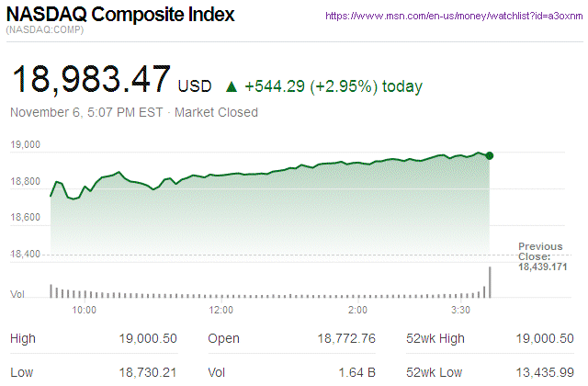Viewport: 588px width, 386px height.
Task: Select the (NASDAQ:COMP) ticker symbol text
Action: point(45,32)
